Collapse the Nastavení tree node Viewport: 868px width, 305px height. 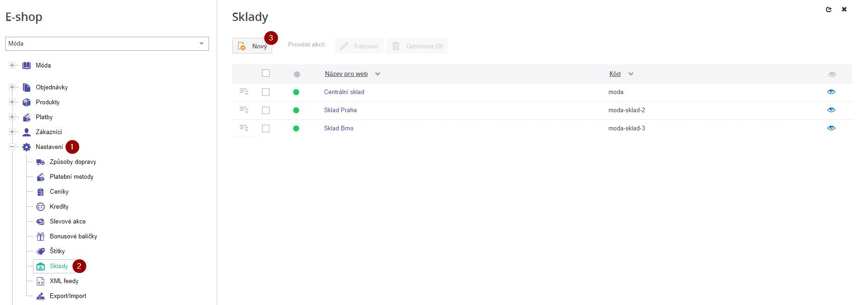tap(12, 147)
